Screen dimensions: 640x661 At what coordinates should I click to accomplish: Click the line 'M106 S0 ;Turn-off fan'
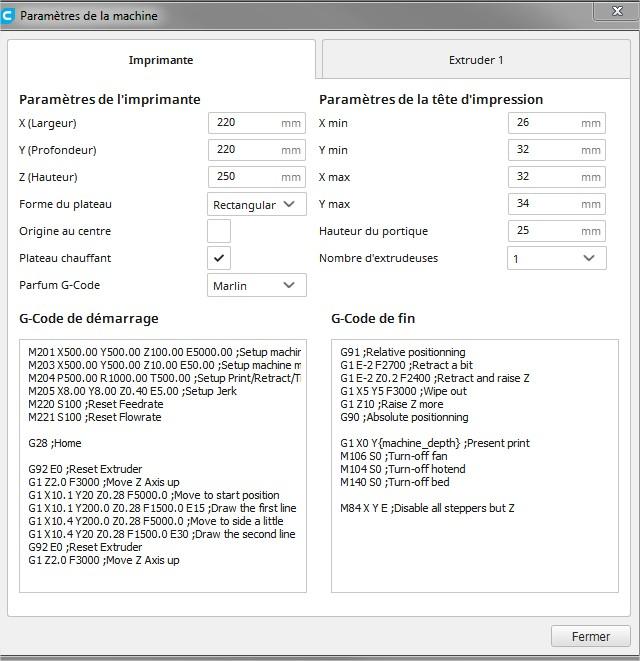tap(394, 456)
